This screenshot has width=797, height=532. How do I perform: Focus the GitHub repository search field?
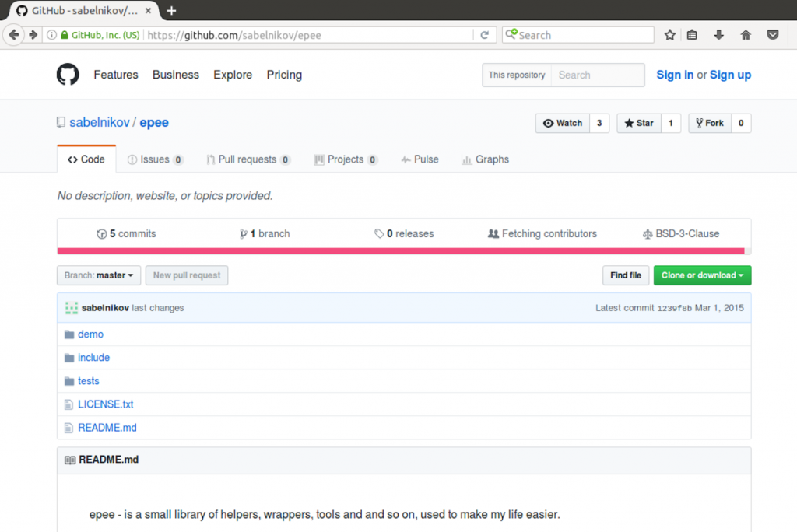597,75
